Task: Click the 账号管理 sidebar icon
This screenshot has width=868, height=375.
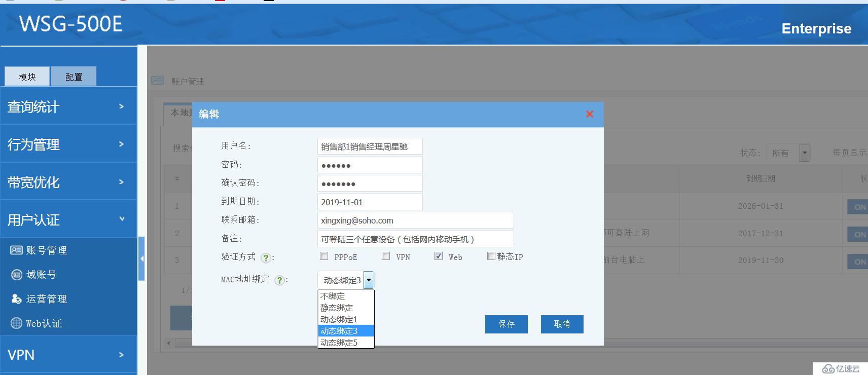Action: click(x=16, y=250)
